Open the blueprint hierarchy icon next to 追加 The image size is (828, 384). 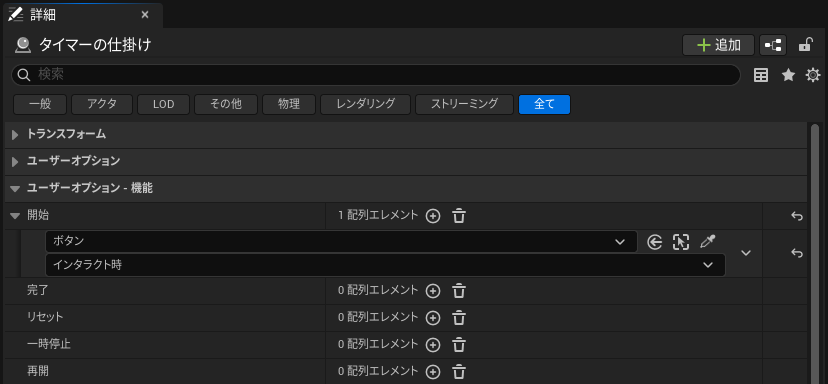pos(773,45)
